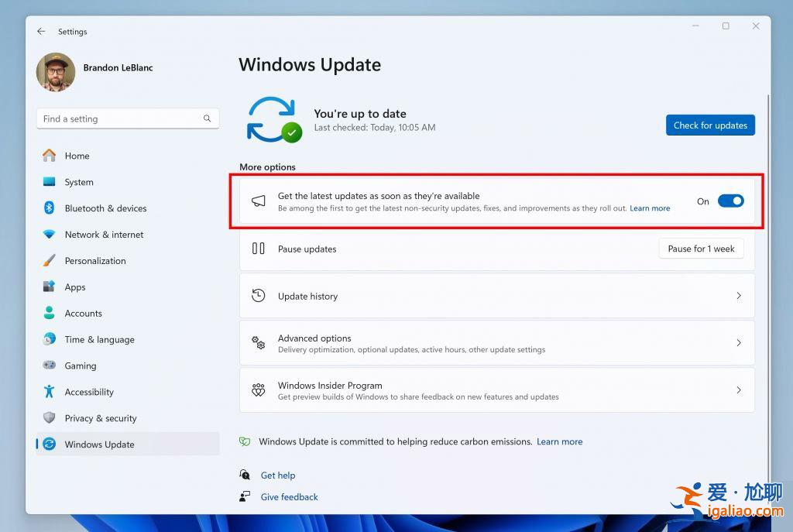Click the search magnifier in Find a setting
The height and width of the screenshot is (532, 793).
pos(207,118)
